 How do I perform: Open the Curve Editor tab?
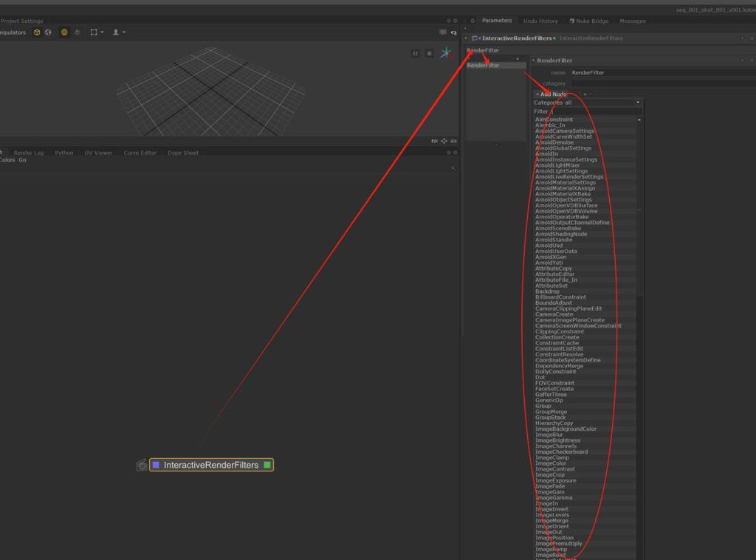[140, 153]
